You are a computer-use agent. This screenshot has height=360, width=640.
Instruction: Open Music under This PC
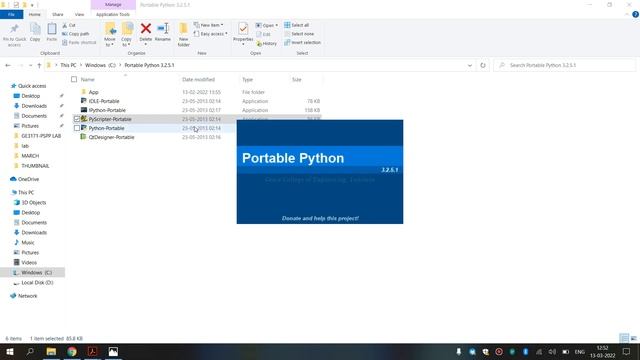(x=28, y=242)
